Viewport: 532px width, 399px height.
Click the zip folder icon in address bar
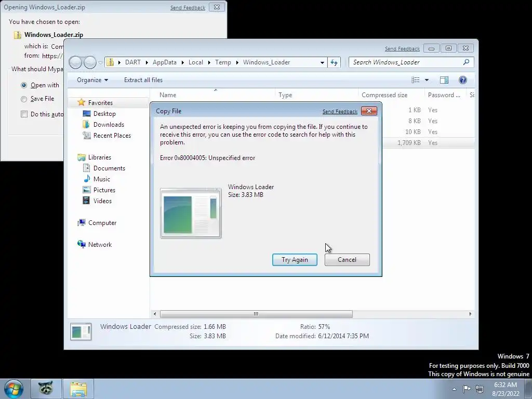110,62
